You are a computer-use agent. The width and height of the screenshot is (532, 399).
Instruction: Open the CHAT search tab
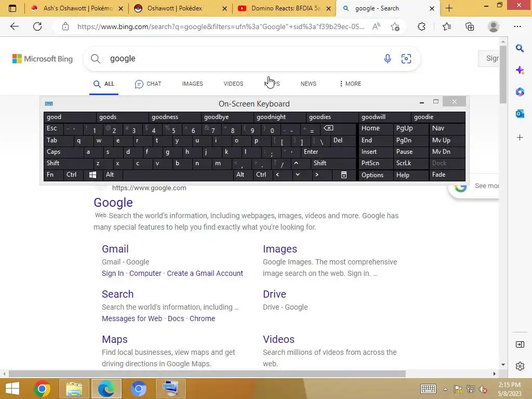tap(148, 84)
